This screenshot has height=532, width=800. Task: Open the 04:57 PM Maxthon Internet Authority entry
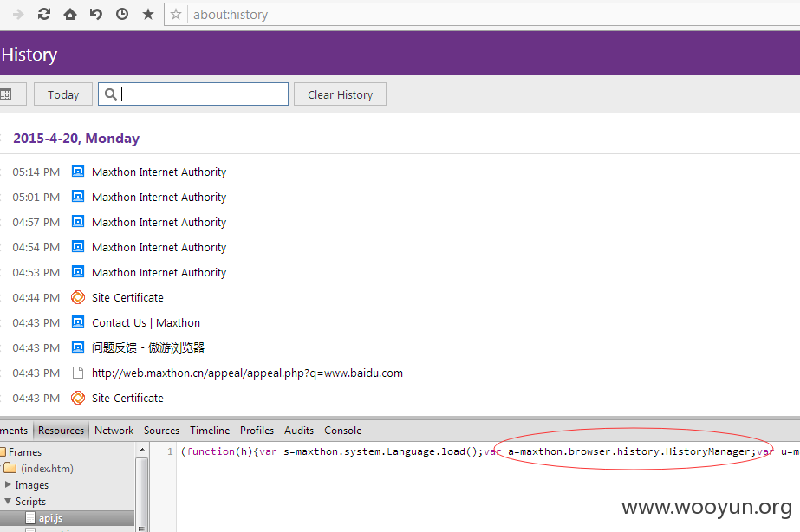(159, 223)
